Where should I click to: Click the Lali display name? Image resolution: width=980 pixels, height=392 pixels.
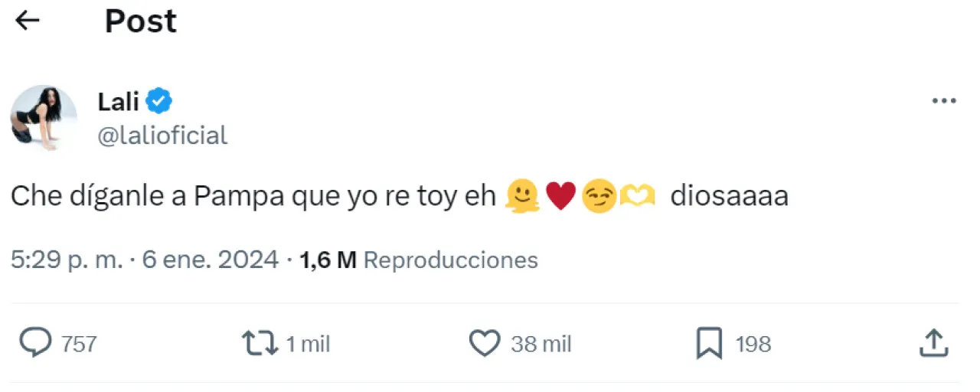point(118,101)
